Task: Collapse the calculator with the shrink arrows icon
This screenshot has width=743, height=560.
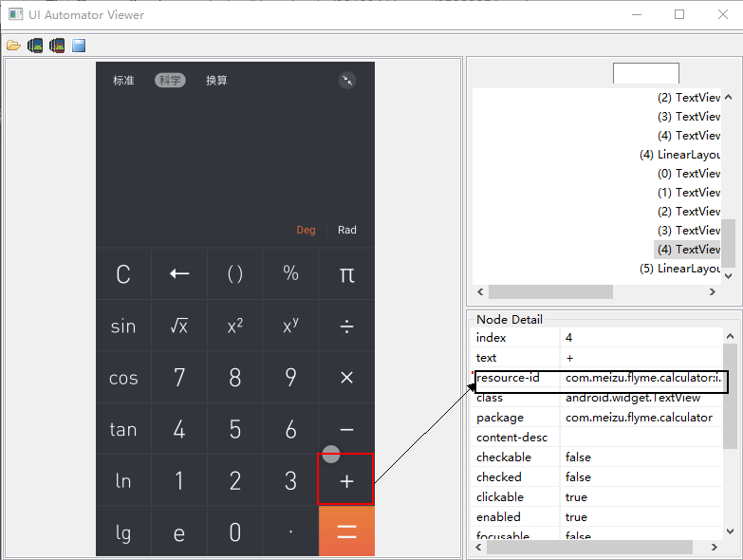Action: pos(347,80)
